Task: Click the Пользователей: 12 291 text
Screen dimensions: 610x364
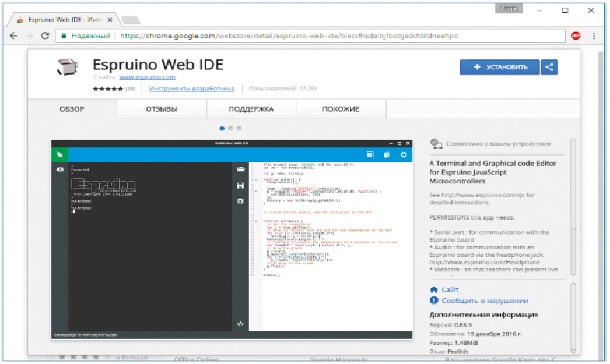Action: point(283,89)
